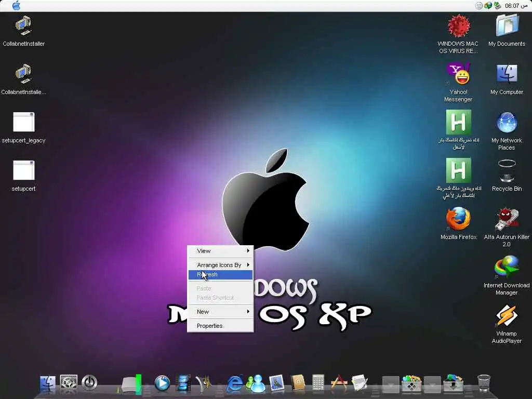Launch Internet Explorer from the dock
532x399 pixels.
pyautogui.click(x=234, y=383)
